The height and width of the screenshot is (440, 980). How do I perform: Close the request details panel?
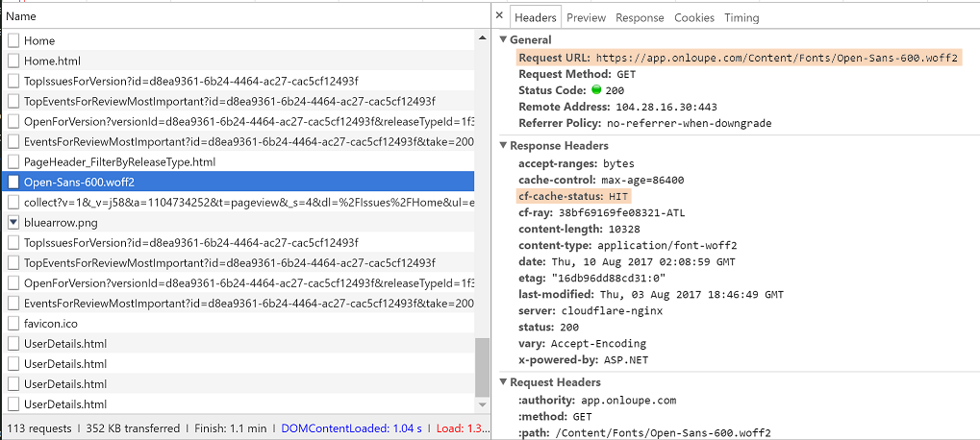(499, 17)
